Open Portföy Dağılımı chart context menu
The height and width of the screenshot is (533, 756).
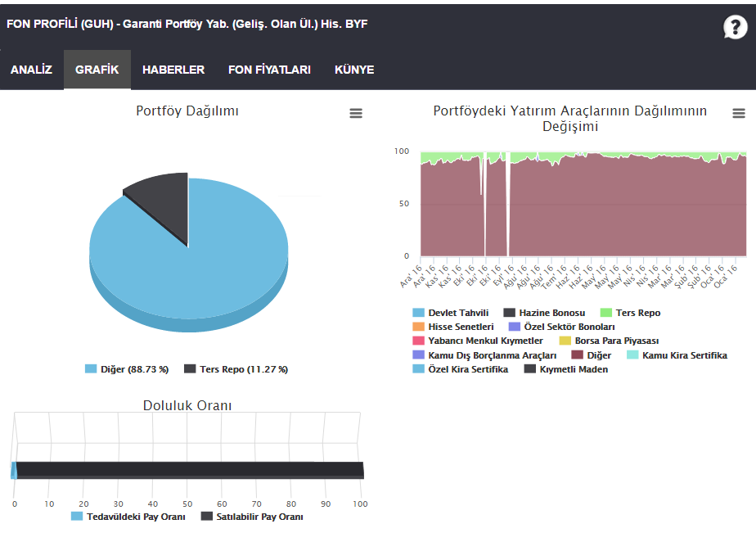356,113
